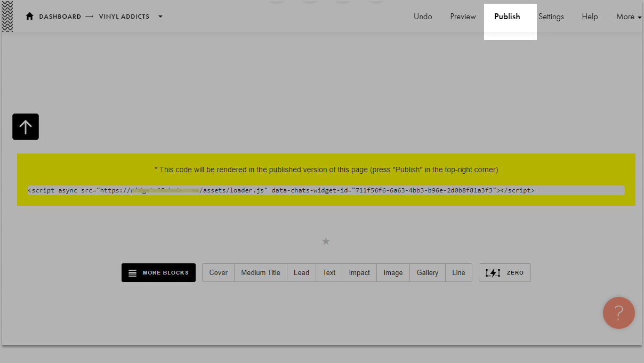Add a Cover block

point(218,273)
